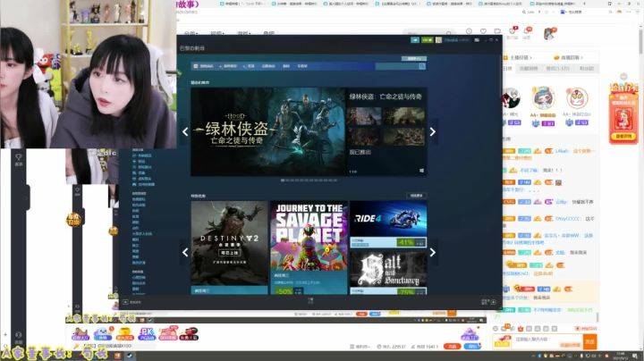View the third Hood screenshot thumbnail
This screenshot has width=644, height=361.
365,137
